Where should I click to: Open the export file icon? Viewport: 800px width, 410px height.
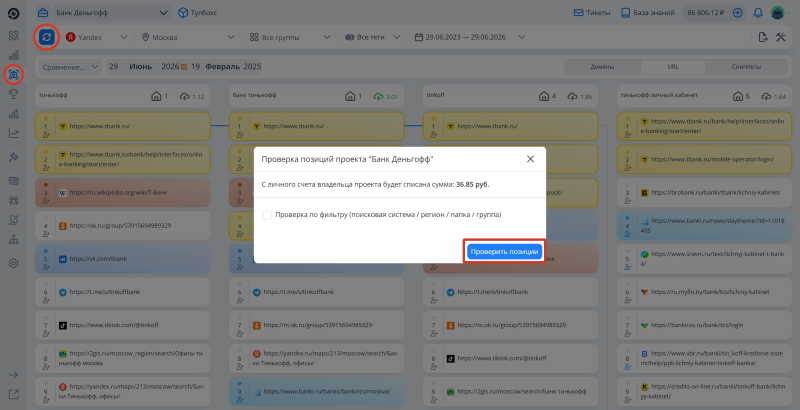763,37
